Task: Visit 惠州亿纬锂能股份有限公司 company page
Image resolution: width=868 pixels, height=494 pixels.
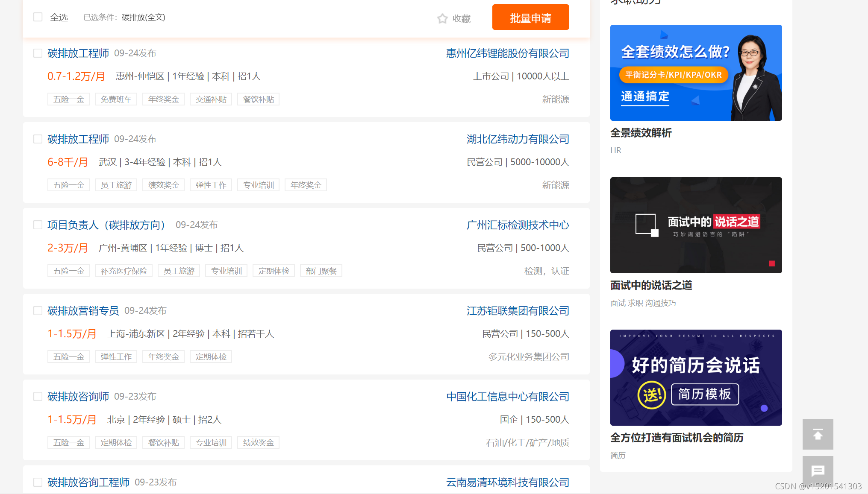Action: coord(508,53)
